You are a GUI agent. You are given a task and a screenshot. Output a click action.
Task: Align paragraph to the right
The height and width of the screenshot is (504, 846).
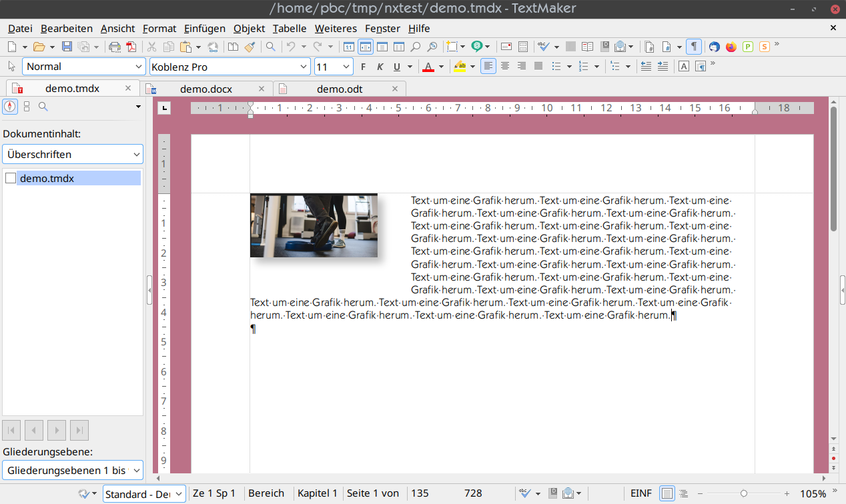click(x=522, y=66)
